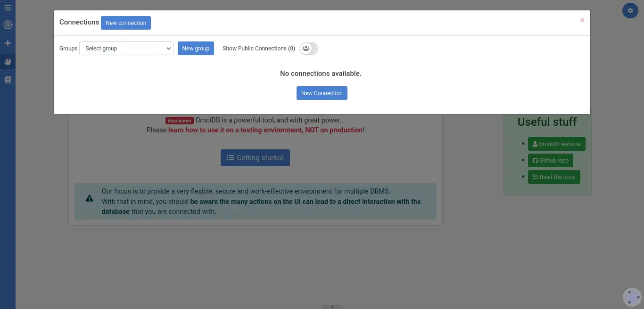The height and width of the screenshot is (309, 644).
Task: Click New connection button beside Connections title
Action: 126,23
